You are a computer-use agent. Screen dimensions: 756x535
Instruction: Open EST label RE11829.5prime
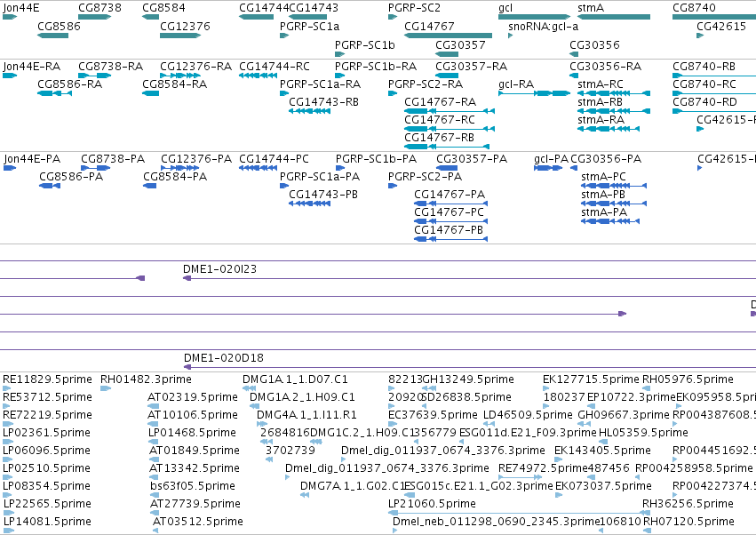pyautogui.click(x=47, y=379)
